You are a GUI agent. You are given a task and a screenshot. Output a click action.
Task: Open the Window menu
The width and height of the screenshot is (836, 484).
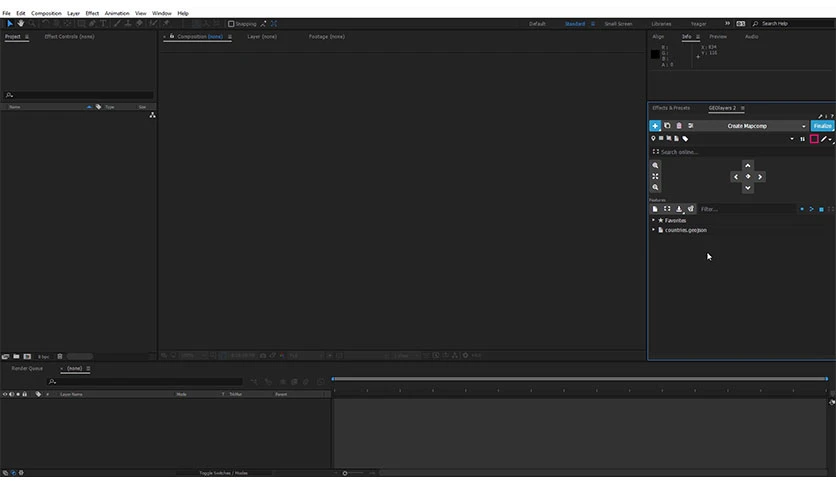(x=162, y=13)
